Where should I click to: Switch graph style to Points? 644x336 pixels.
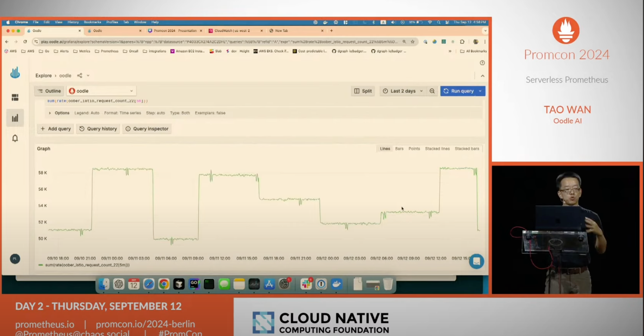click(x=414, y=149)
